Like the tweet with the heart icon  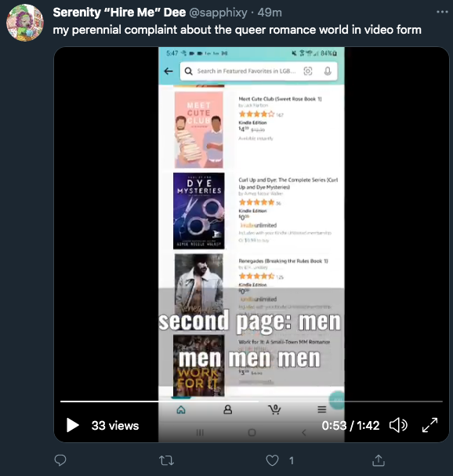pyautogui.click(x=272, y=460)
